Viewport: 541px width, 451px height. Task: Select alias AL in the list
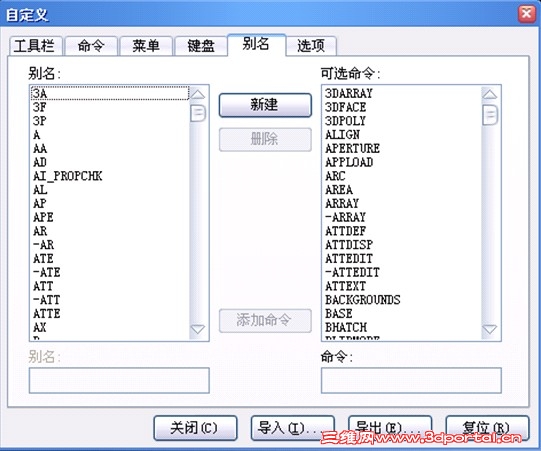(110, 190)
